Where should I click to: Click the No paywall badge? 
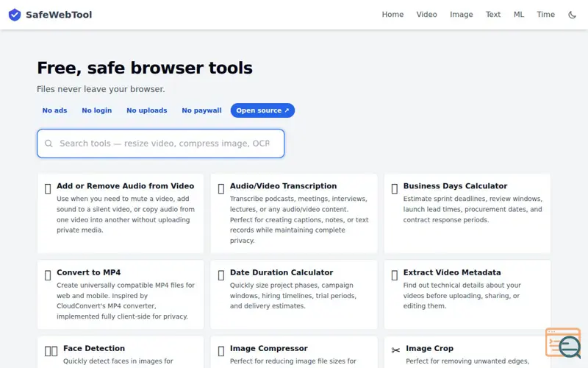tap(201, 110)
